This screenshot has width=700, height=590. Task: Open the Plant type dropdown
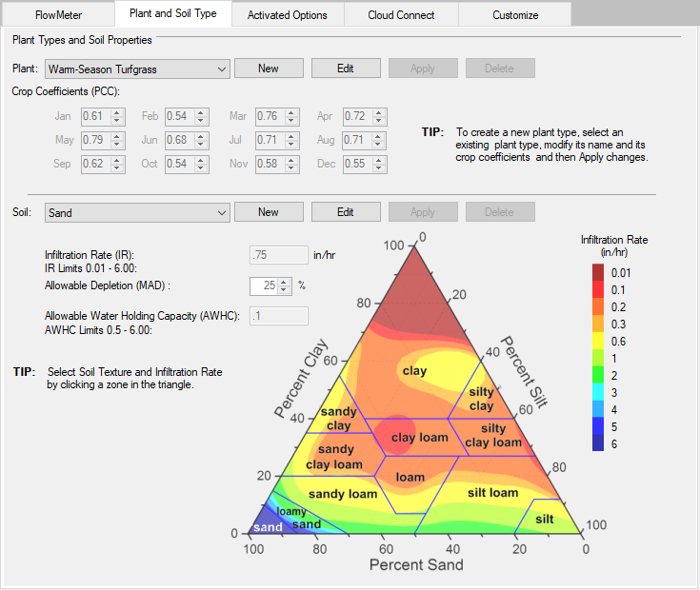[137, 69]
